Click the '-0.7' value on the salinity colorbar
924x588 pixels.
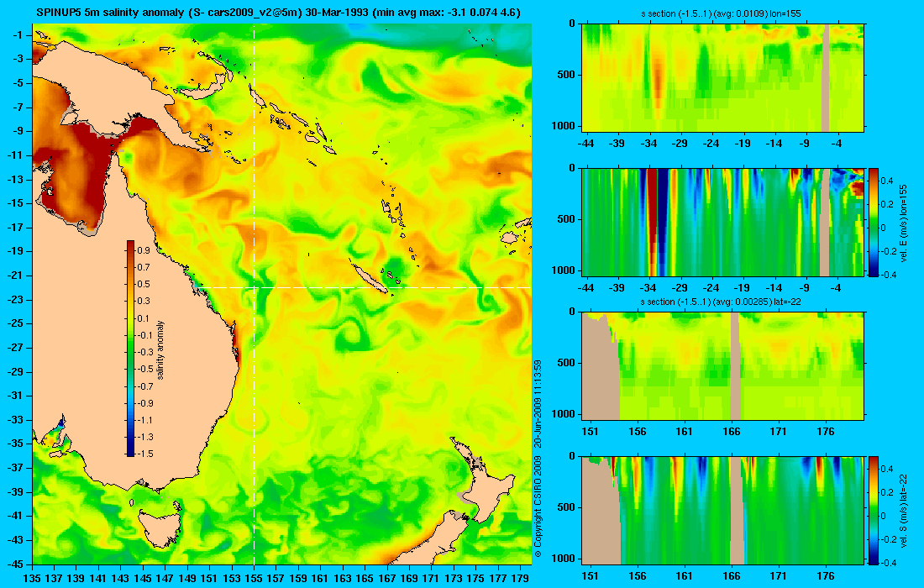tap(145, 386)
